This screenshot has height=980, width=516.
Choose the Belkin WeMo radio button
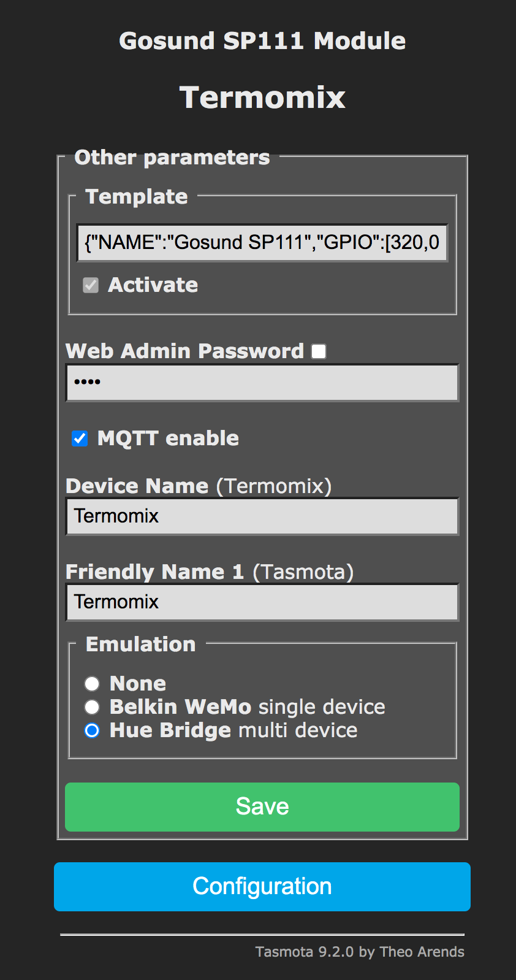[x=92, y=707]
